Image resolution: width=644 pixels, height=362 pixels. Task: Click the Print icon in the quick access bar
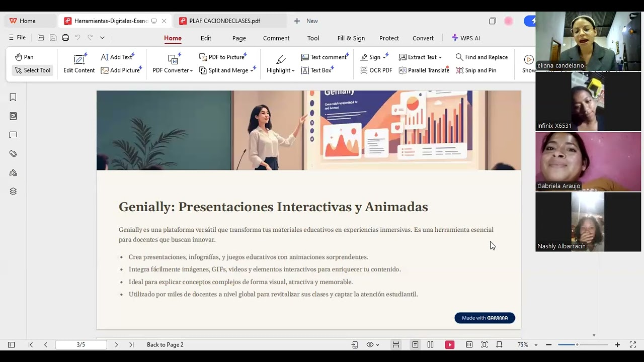coord(65,38)
